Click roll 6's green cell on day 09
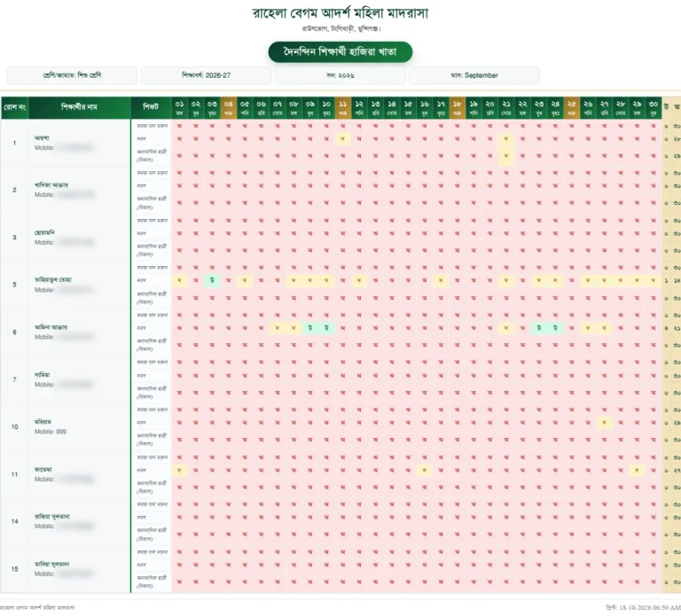Viewport: 681px width, 616px height. [x=310, y=328]
